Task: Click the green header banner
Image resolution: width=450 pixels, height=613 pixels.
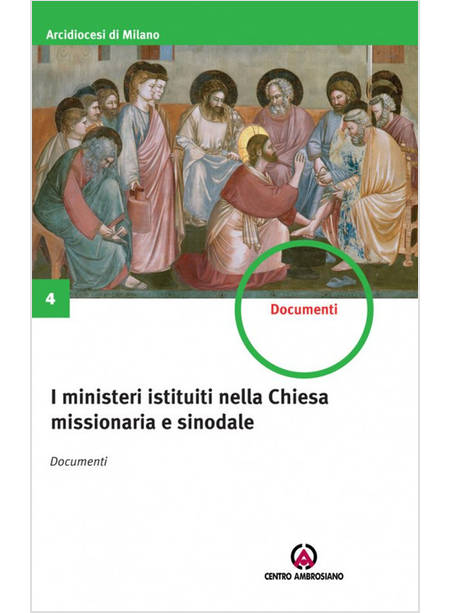Action: tap(225, 23)
